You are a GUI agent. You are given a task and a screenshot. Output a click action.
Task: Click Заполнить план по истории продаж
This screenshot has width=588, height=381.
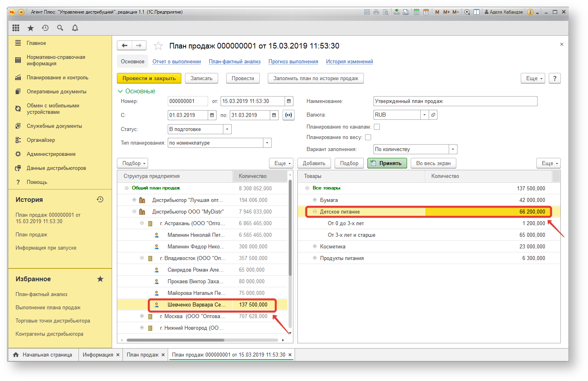point(316,79)
